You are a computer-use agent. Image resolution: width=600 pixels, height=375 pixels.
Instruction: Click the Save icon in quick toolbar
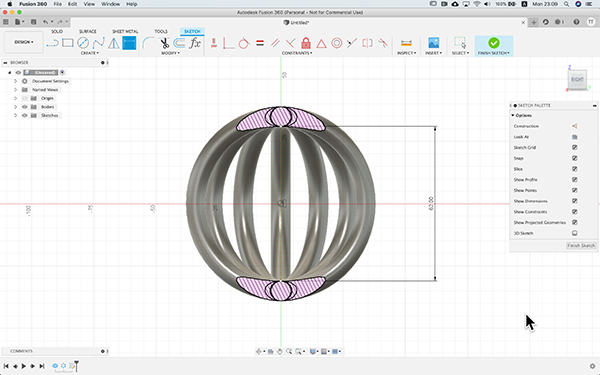coord(34,22)
